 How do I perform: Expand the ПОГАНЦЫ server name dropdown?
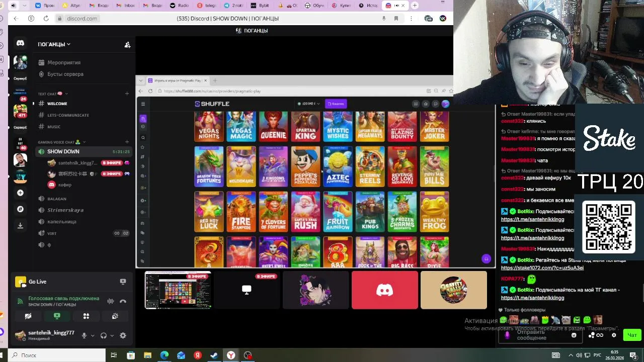click(54, 44)
